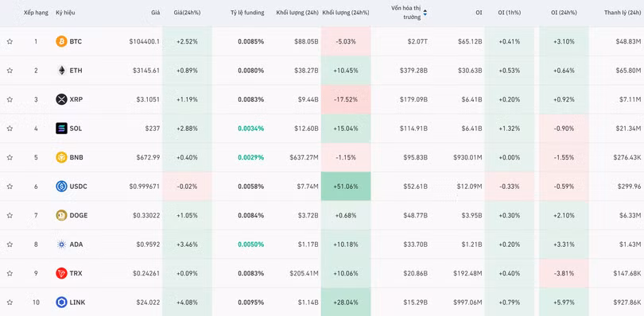This screenshot has width=644, height=316.
Task: Click SOL funding rate 0.0034%
Action: [x=251, y=129]
